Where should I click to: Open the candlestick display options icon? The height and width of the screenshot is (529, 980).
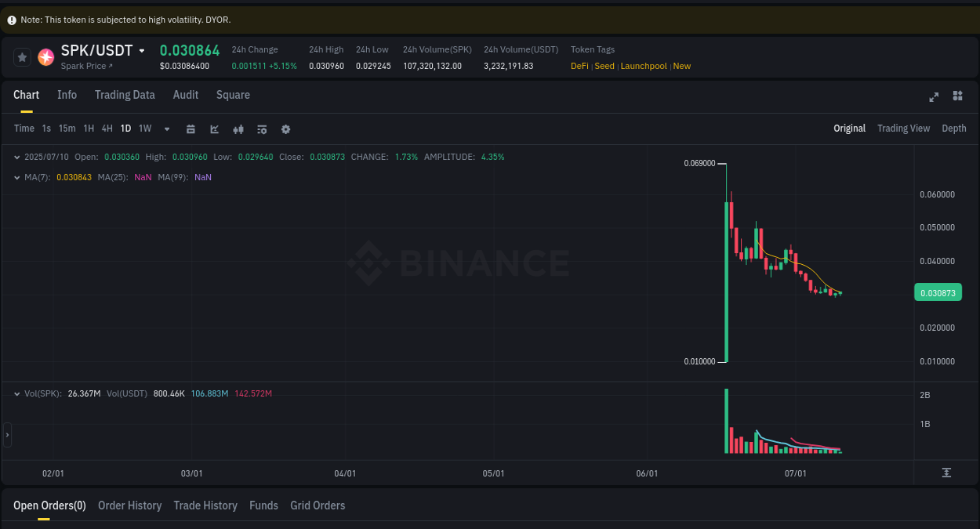(x=238, y=129)
